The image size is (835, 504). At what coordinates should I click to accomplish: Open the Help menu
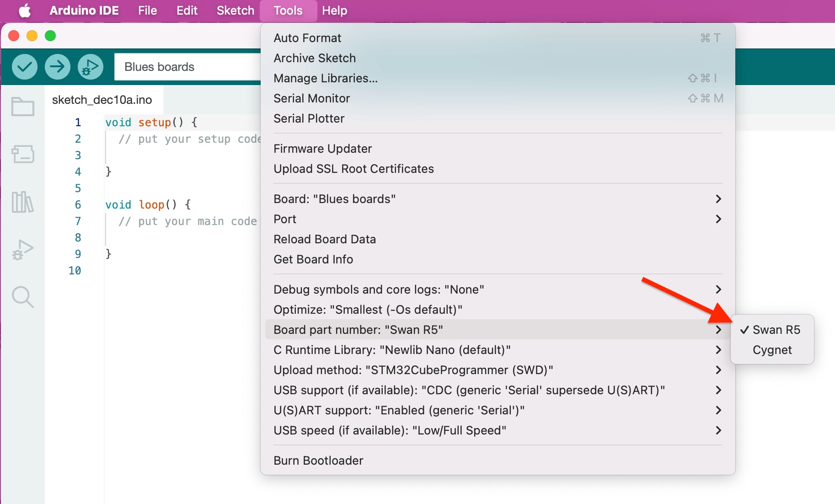point(335,11)
